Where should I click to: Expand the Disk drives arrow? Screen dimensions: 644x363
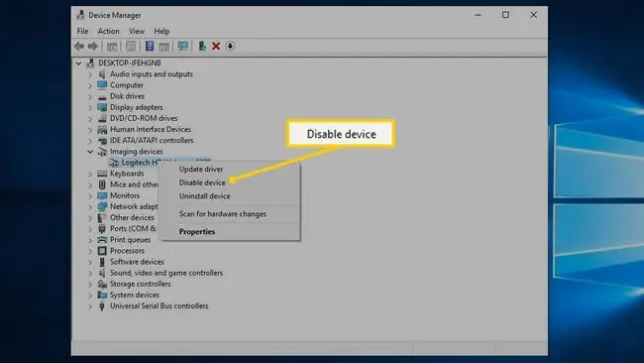(90, 96)
